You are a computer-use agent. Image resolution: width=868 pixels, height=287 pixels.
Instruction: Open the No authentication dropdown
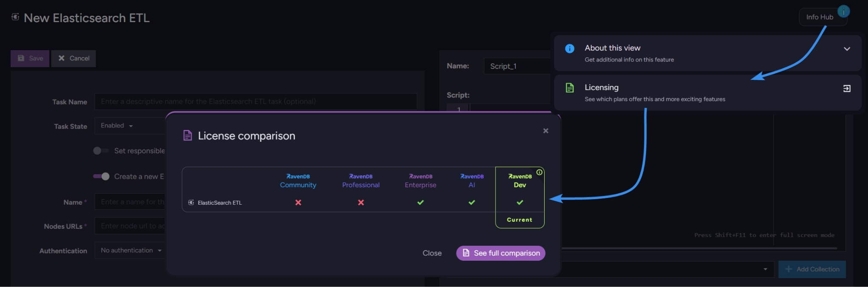[x=130, y=250]
